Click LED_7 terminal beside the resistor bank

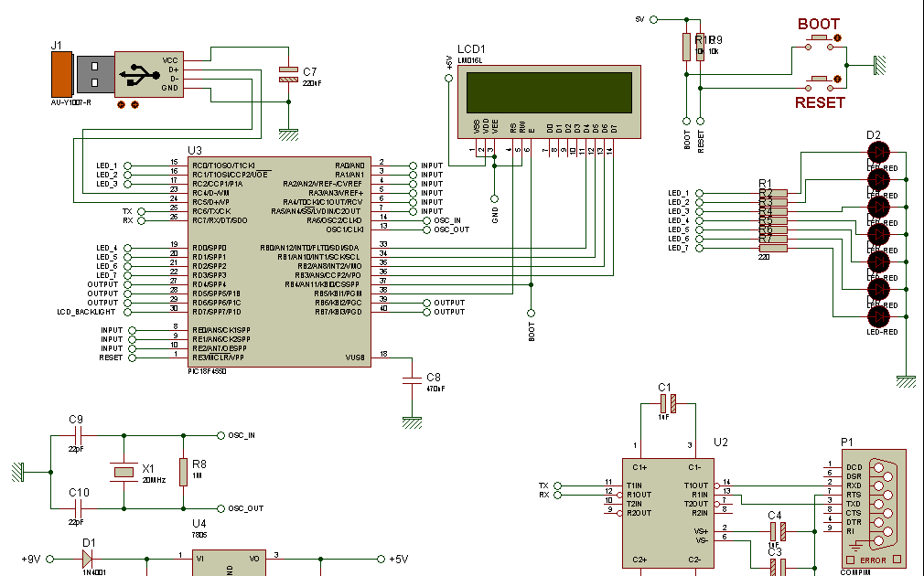pyautogui.click(x=699, y=248)
